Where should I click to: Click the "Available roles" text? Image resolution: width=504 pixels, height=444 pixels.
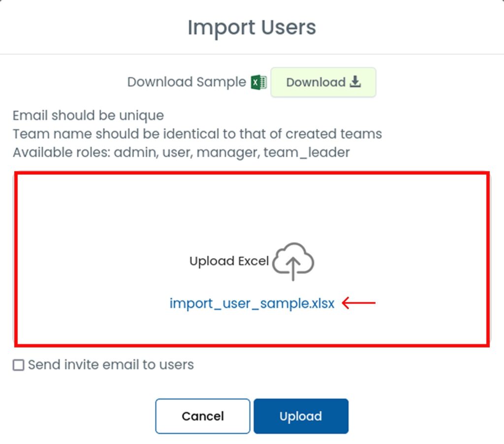62,152
